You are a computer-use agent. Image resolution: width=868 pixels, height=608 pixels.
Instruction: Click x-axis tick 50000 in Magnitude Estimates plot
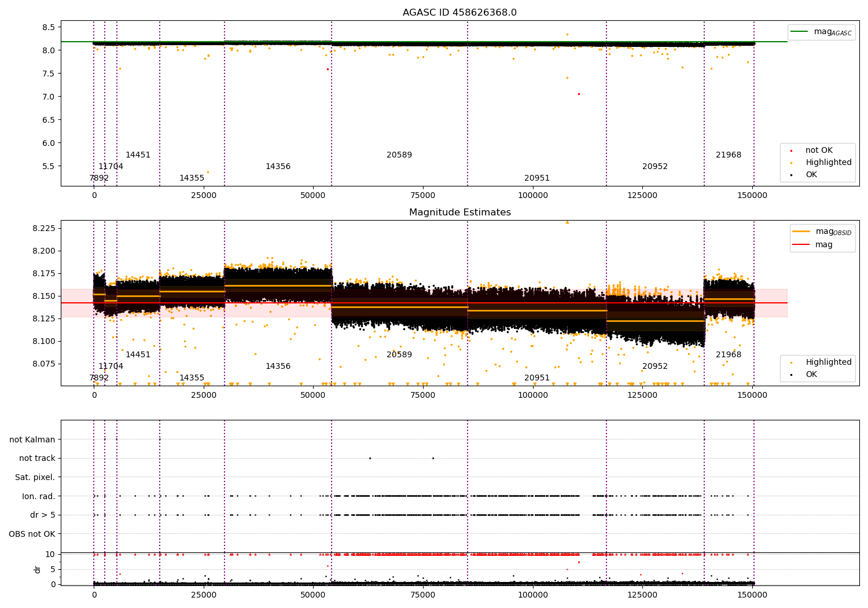click(313, 395)
